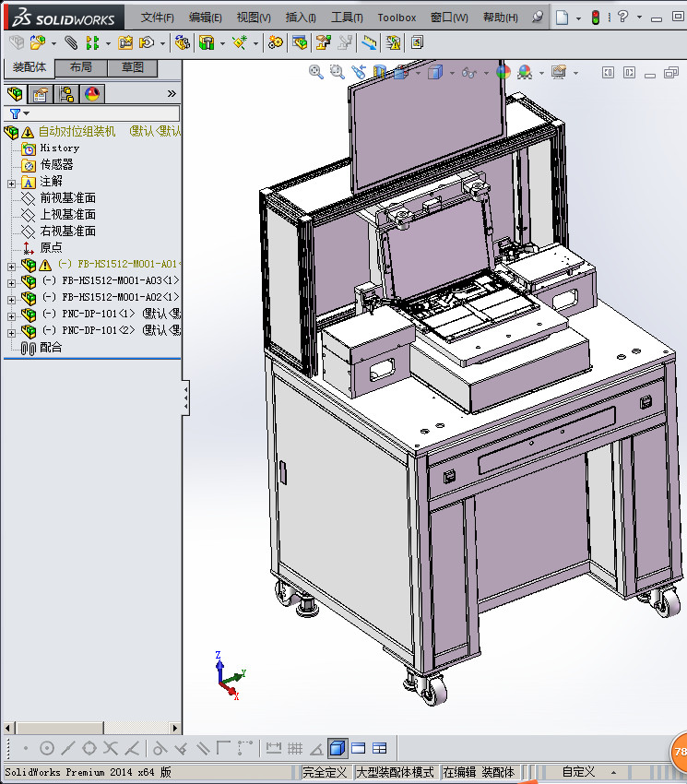Expand the 注解 tree node
The image size is (687, 784).
[x=11, y=184]
